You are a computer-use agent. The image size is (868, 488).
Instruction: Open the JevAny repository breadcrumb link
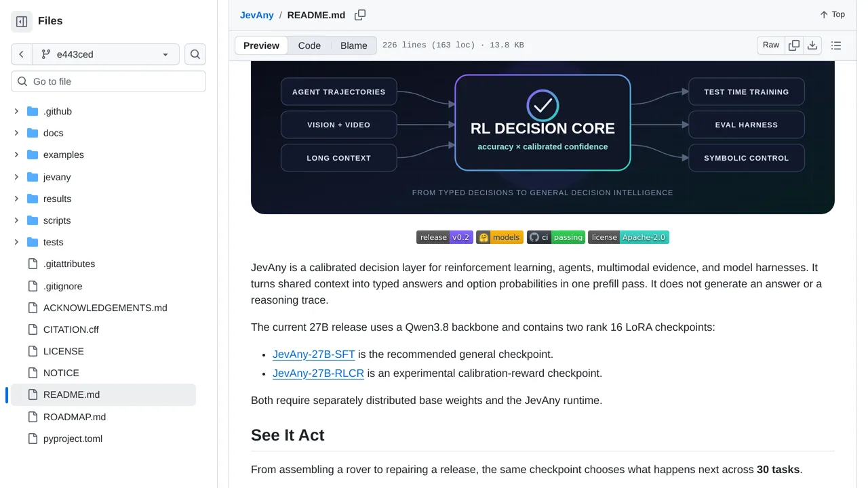(257, 15)
